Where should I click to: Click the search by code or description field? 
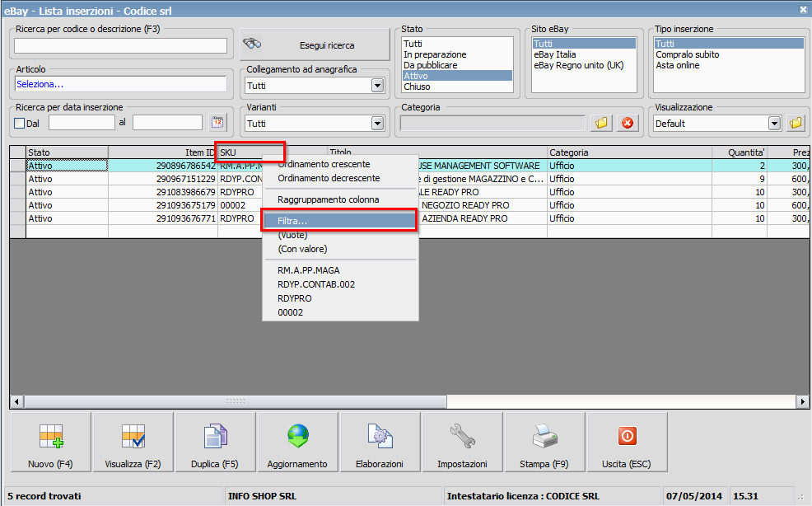click(121, 45)
